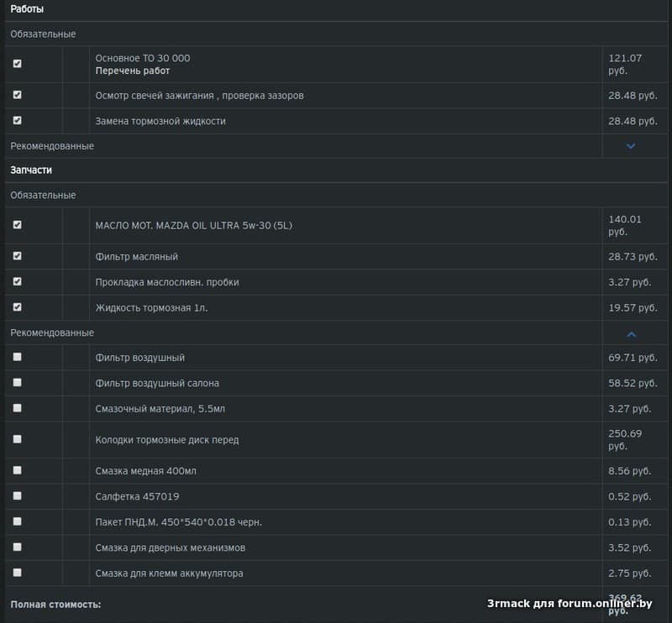Uncheck Замена тормозной жидкости checkbox
672x623 pixels.
[18, 120]
